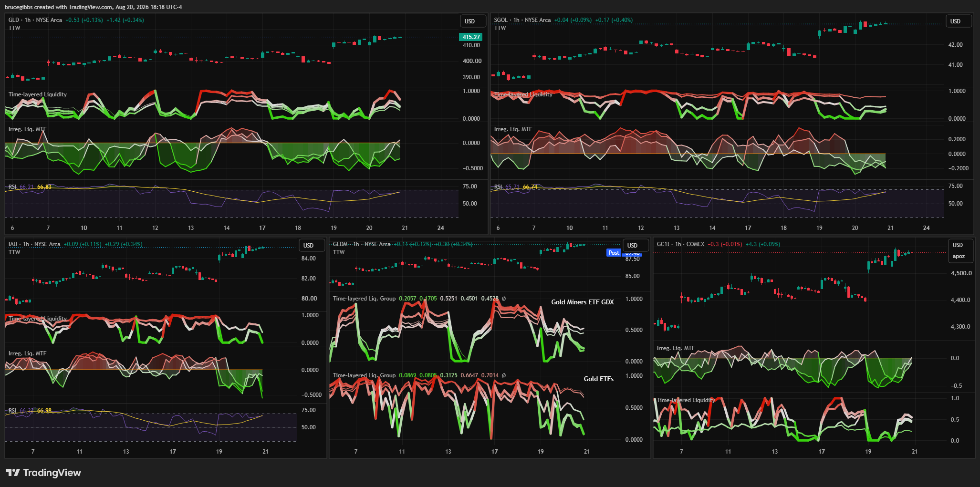Select the SGOL 1h NYSE Arca symbol title
The height and width of the screenshot is (487, 980).
click(522, 20)
